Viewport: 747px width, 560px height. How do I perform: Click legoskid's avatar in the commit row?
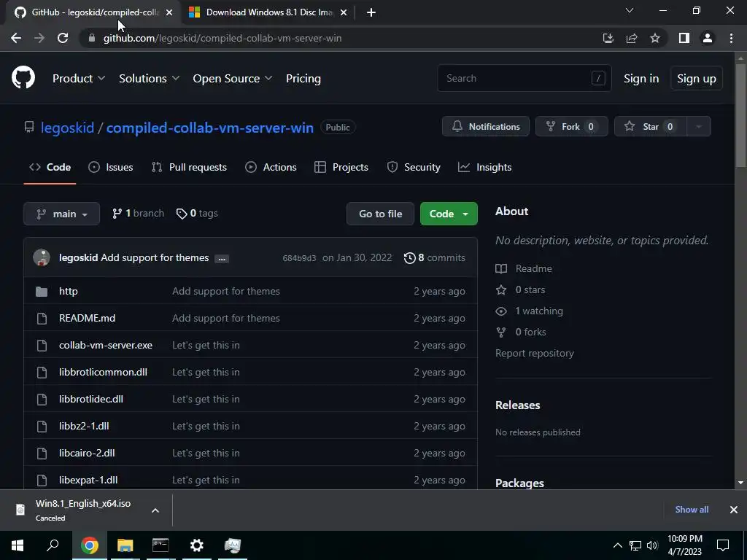coord(42,257)
